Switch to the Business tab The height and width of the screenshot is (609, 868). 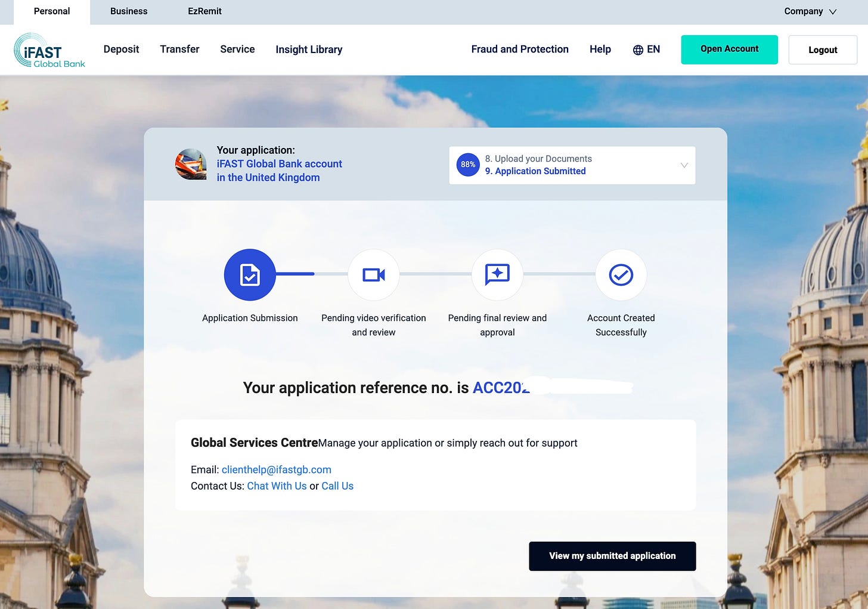[129, 11]
